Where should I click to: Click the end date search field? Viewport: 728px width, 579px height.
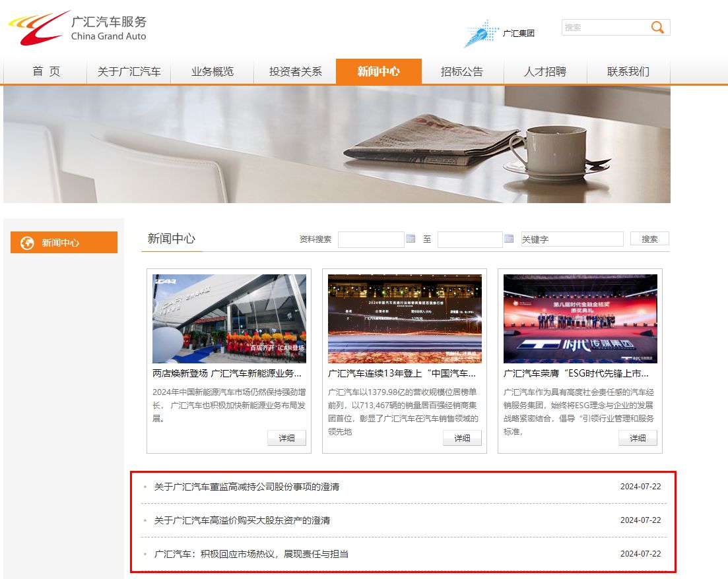[x=470, y=239]
